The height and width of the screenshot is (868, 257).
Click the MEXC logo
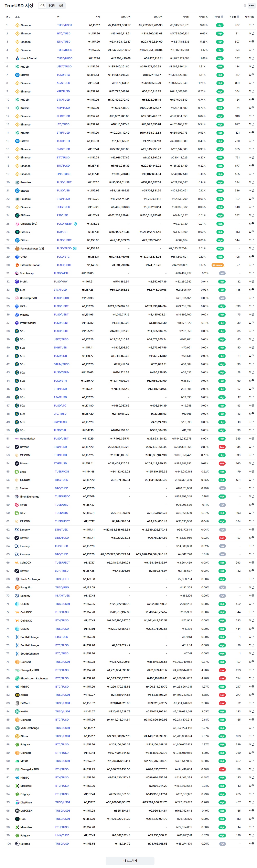17,761
